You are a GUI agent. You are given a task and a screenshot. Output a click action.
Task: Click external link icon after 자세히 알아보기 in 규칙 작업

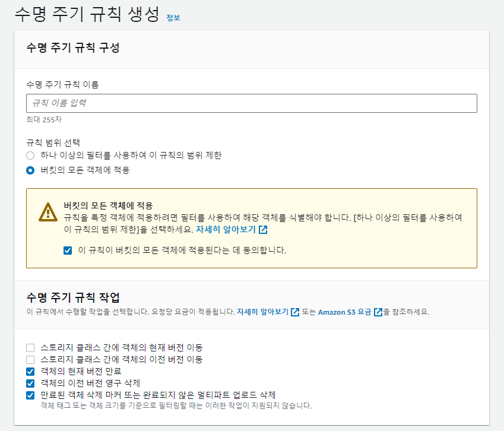click(x=295, y=312)
